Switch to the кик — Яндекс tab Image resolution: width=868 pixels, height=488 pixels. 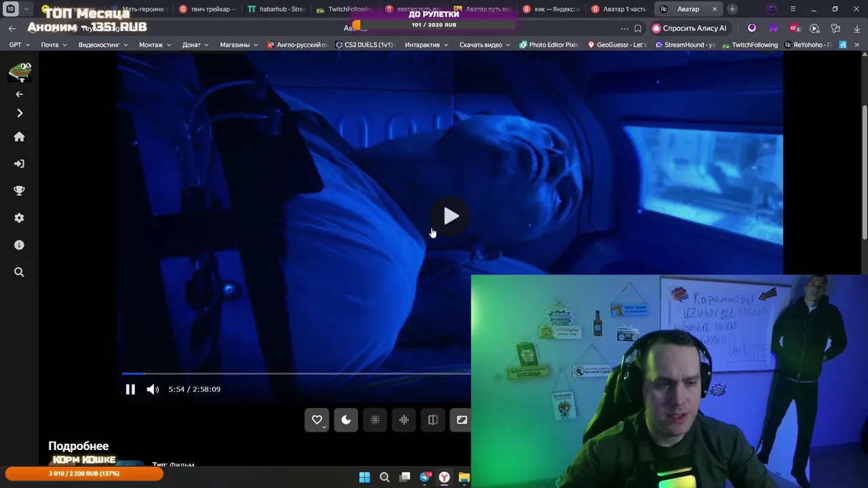point(551,9)
